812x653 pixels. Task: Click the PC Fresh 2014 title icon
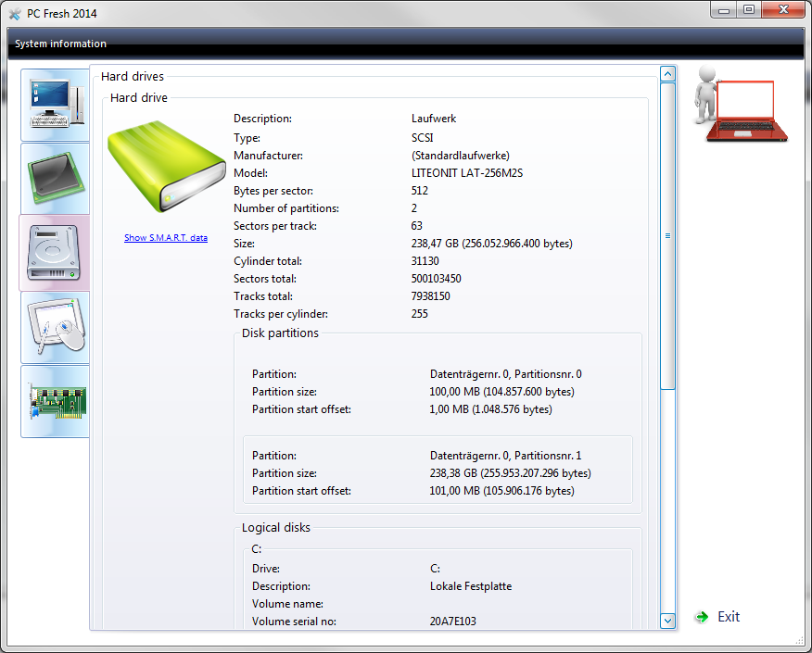pyautogui.click(x=15, y=14)
